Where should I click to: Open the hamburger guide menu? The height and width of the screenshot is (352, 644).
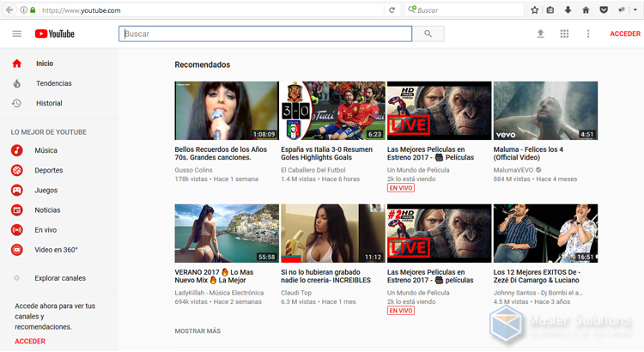tap(17, 33)
